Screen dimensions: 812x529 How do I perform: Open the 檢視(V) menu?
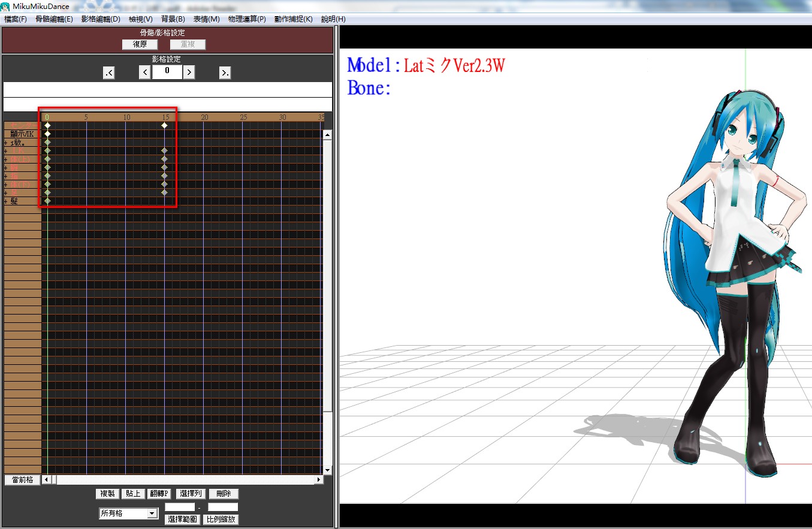click(141, 19)
